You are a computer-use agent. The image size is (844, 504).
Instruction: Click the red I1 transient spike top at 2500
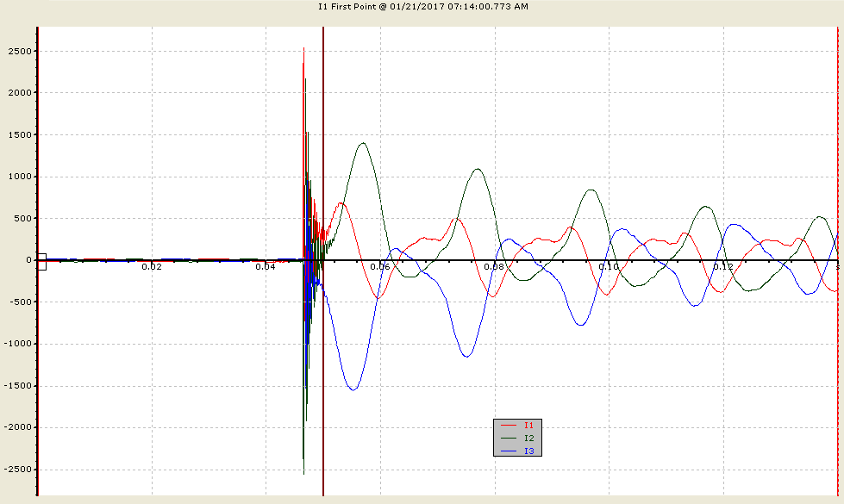[x=303, y=49]
